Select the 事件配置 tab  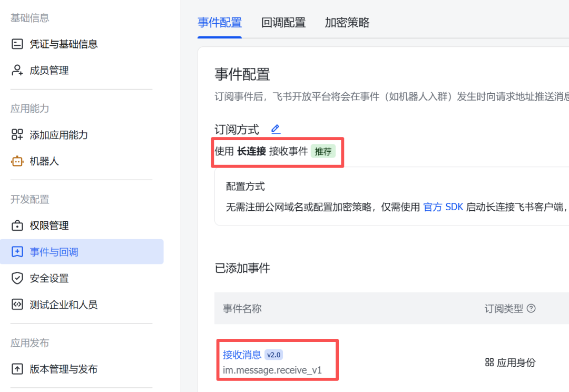220,23
